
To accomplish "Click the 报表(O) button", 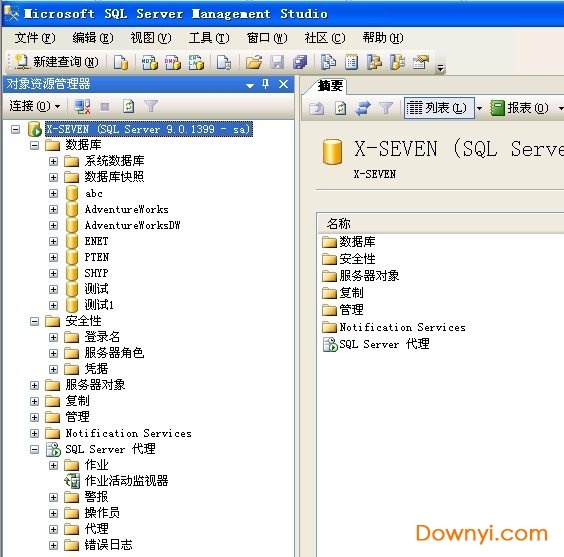I will click(520, 108).
